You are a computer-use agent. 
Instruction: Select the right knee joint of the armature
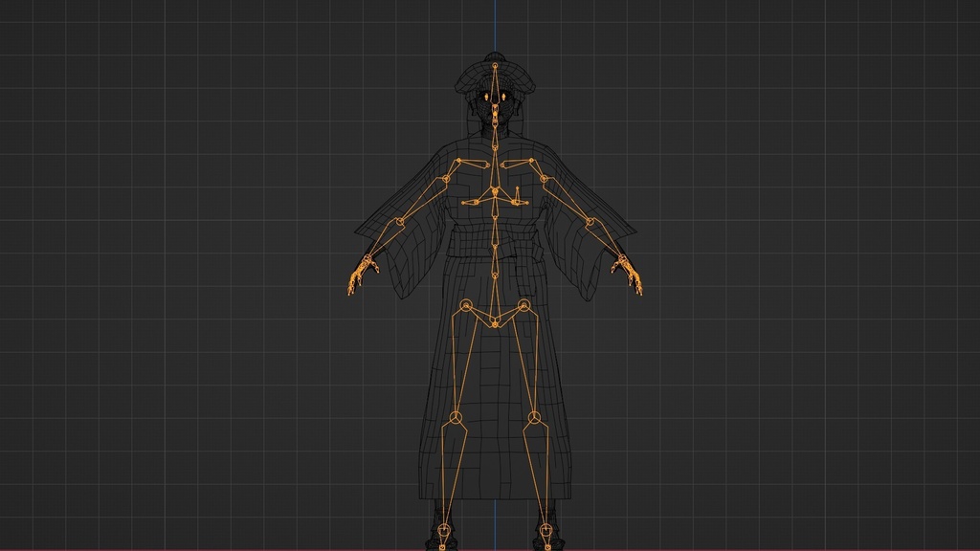tap(532, 418)
